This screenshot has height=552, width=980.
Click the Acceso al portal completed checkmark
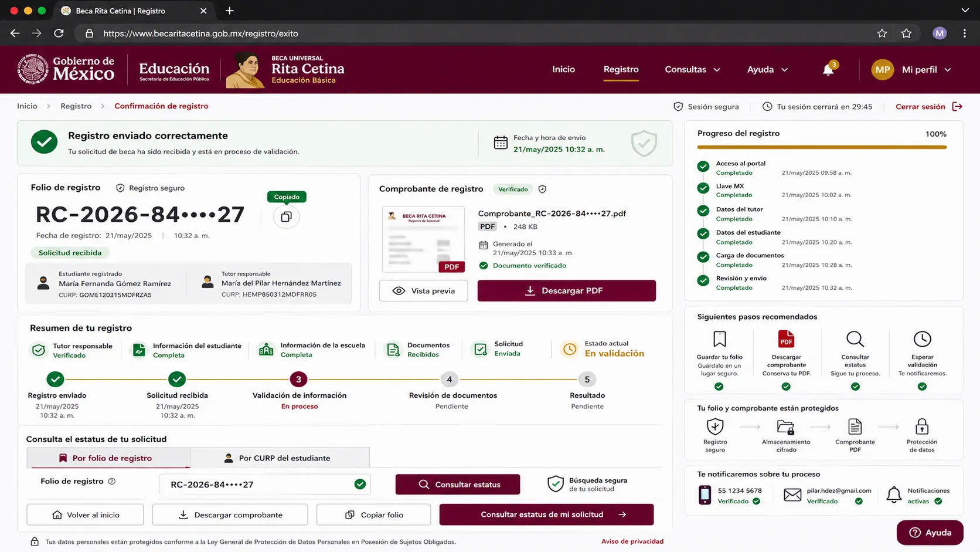pos(703,167)
